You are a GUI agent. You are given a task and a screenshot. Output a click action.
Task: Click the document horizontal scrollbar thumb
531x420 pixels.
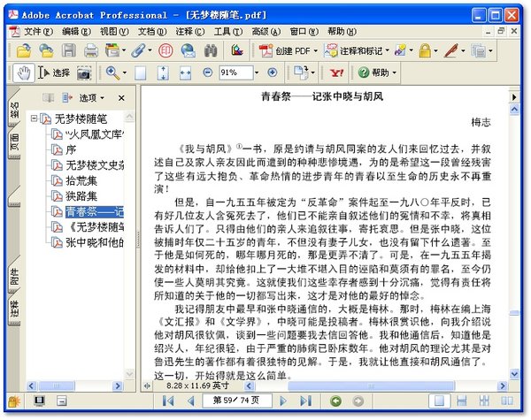point(371,386)
